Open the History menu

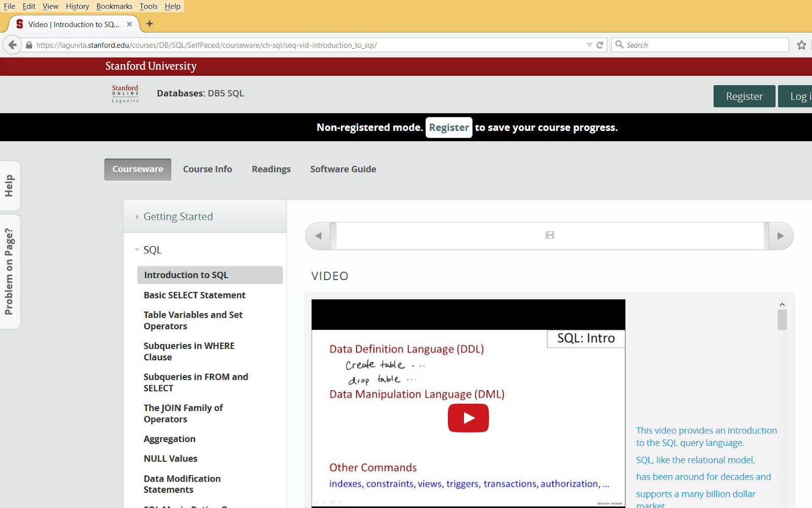coord(77,6)
